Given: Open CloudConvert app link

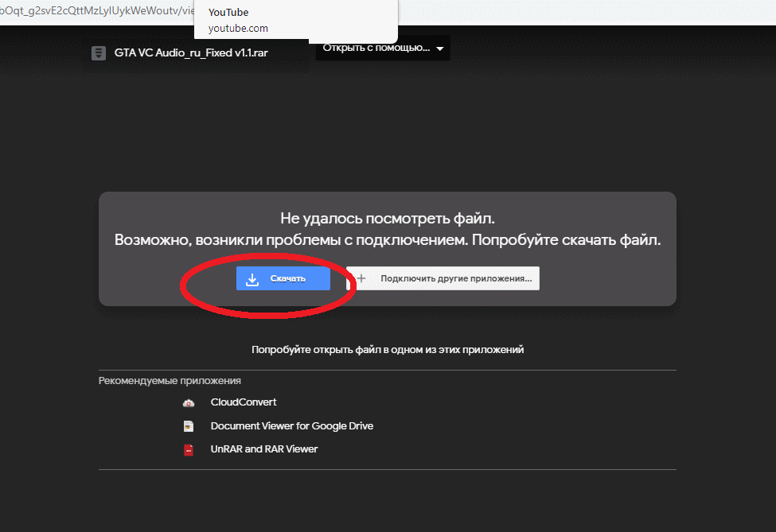Looking at the screenshot, I should click(x=244, y=402).
